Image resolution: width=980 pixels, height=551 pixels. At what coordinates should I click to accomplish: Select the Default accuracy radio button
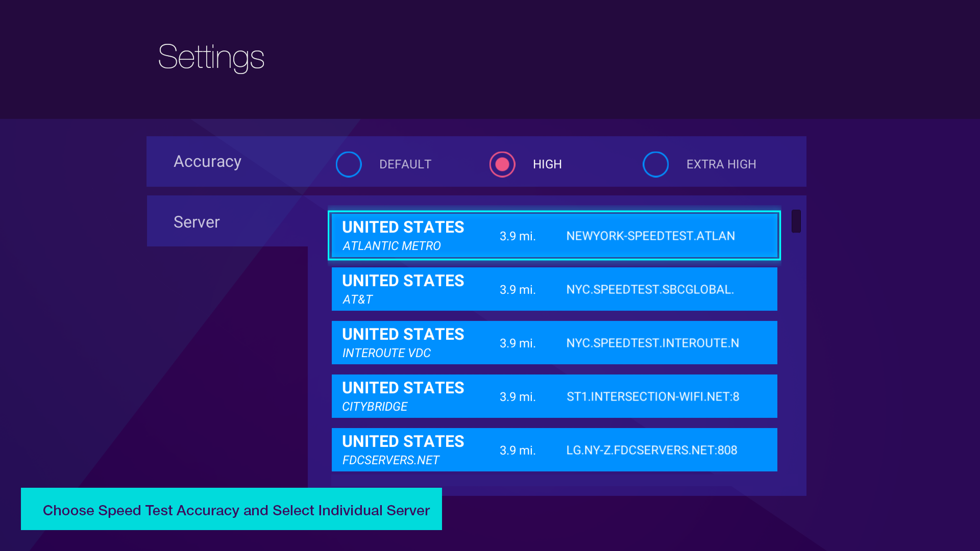[349, 164]
